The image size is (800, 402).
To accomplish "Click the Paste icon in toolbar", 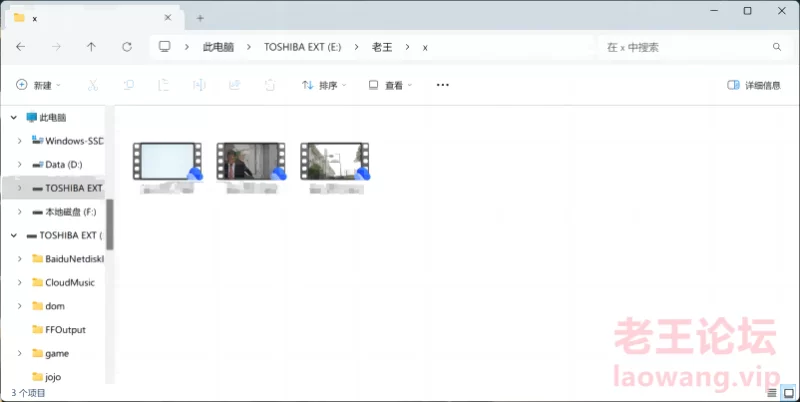I will [x=164, y=86].
